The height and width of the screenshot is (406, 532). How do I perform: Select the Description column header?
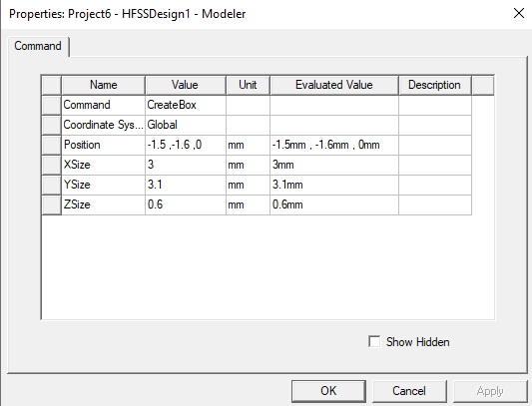(x=435, y=85)
